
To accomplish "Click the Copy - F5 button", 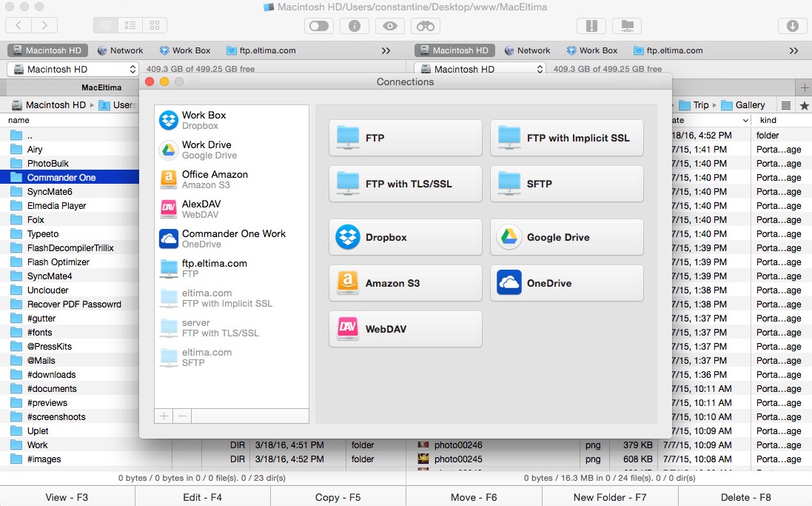I will click(x=338, y=497).
